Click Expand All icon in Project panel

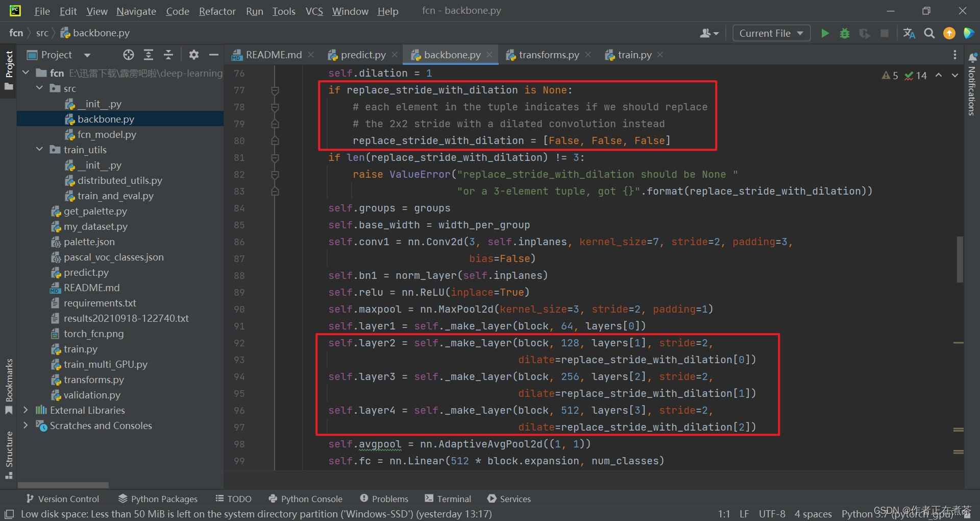coord(149,55)
